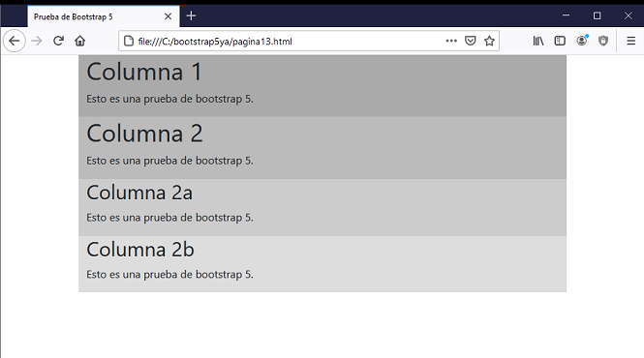Screen dimensions: 644x358
Task: Open the home page icon
Action: tap(79, 41)
